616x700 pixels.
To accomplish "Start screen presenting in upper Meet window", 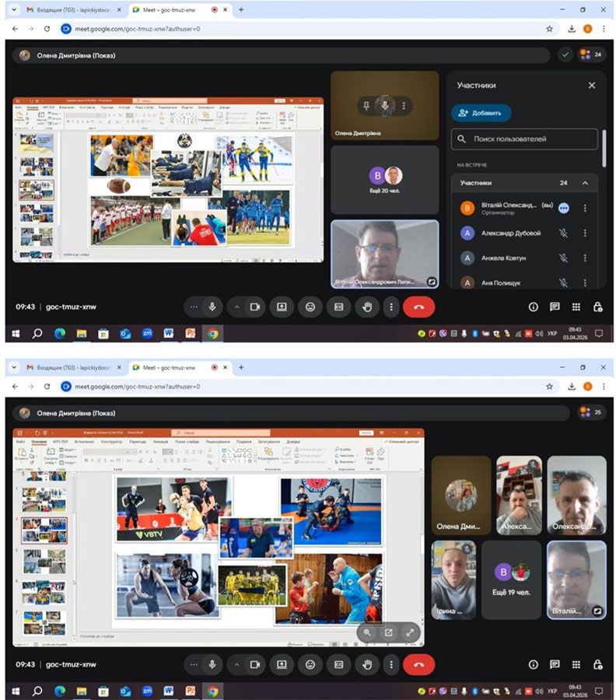I will coord(282,306).
